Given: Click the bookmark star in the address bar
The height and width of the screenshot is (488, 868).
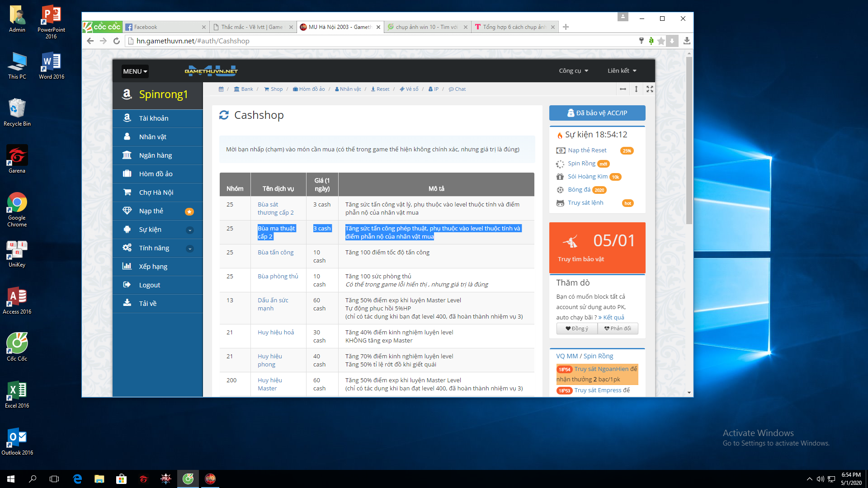Looking at the screenshot, I should point(661,41).
